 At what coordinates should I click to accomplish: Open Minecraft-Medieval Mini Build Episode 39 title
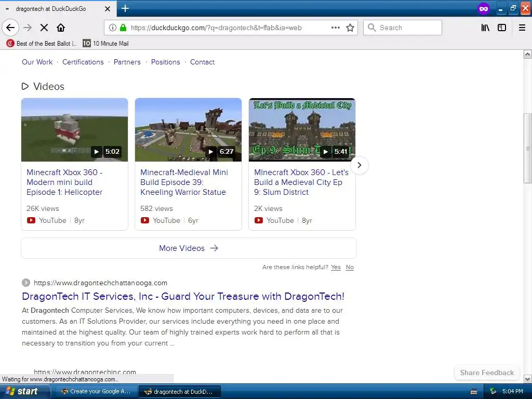(x=184, y=182)
